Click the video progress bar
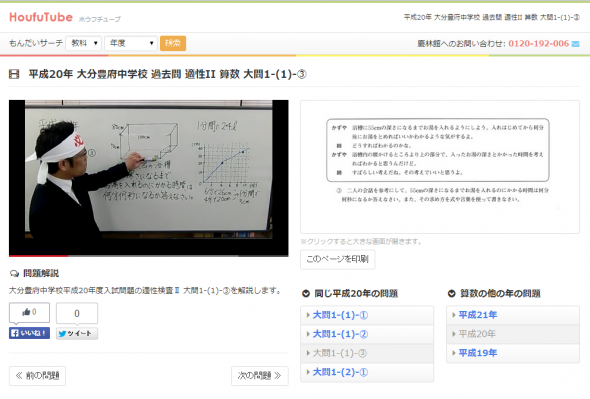 [149, 256]
